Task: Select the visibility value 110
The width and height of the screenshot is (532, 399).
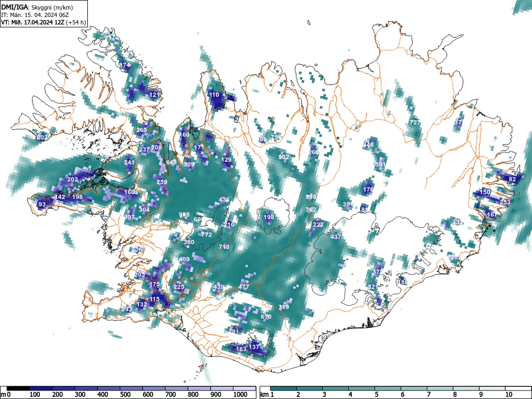Action: click(214, 95)
